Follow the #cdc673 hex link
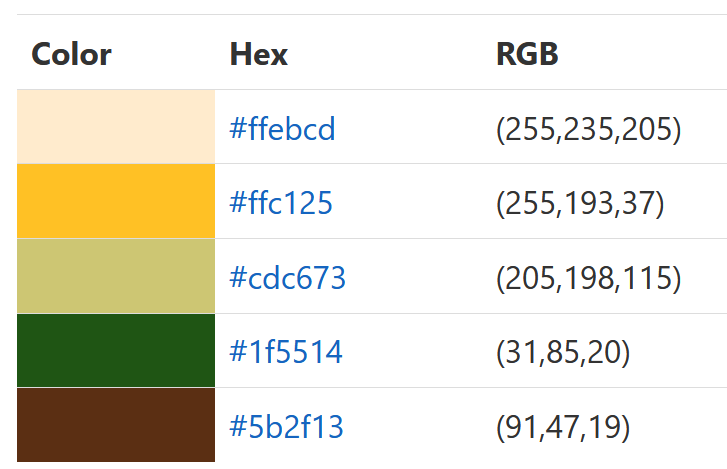Viewport: 727px width, 469px height. (x=287, y=278)
